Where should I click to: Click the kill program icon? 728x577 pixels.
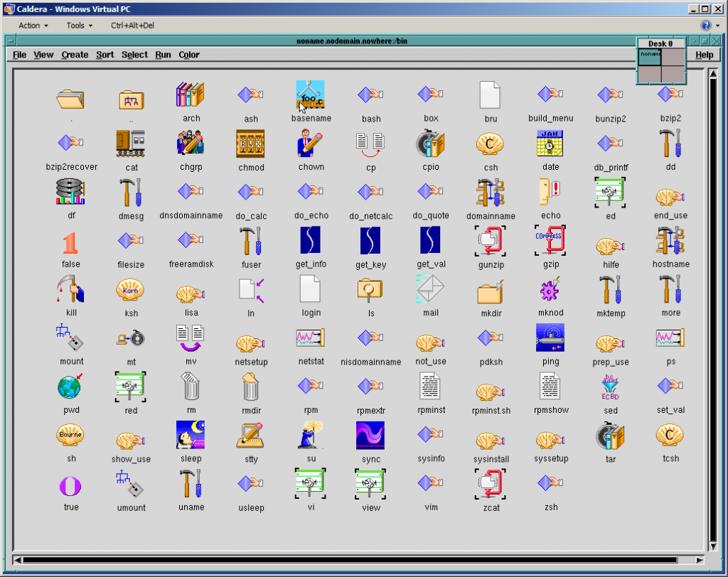70,289
